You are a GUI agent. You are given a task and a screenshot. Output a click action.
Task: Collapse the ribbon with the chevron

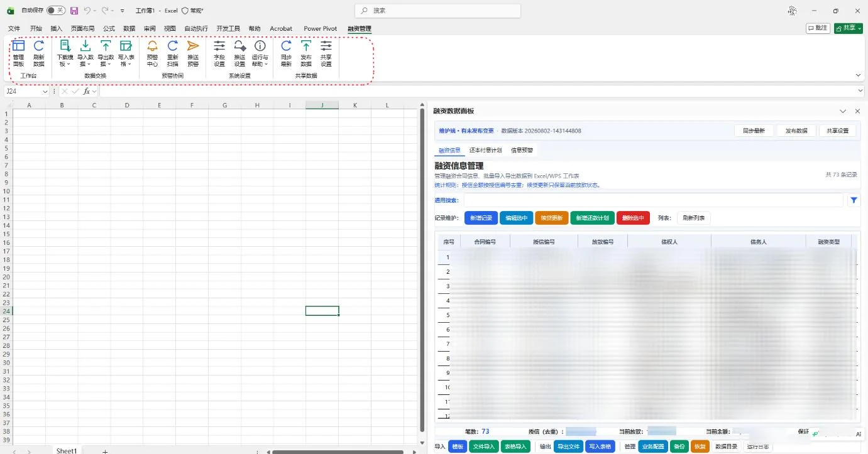[x=859, y=75]
